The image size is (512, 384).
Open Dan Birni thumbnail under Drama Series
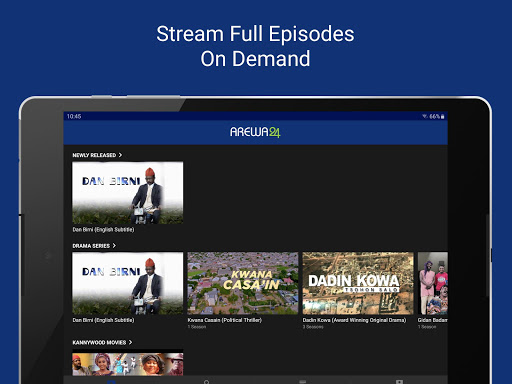click(128, 283)
